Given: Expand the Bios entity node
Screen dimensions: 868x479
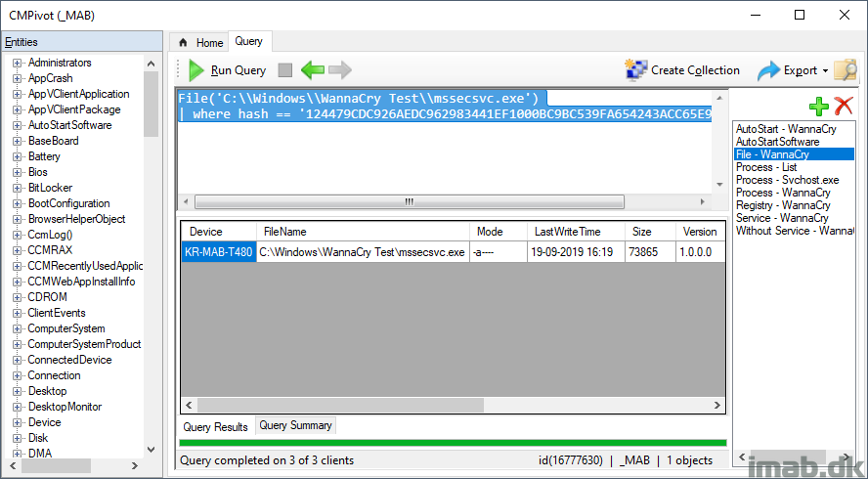Looking at the screenshot, I should [17, 172].
